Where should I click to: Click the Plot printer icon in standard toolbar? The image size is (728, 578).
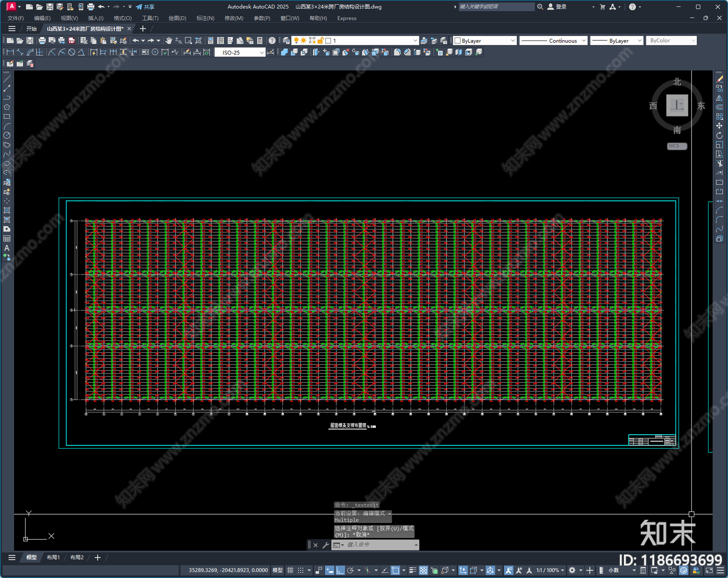[x=42, y=41]
